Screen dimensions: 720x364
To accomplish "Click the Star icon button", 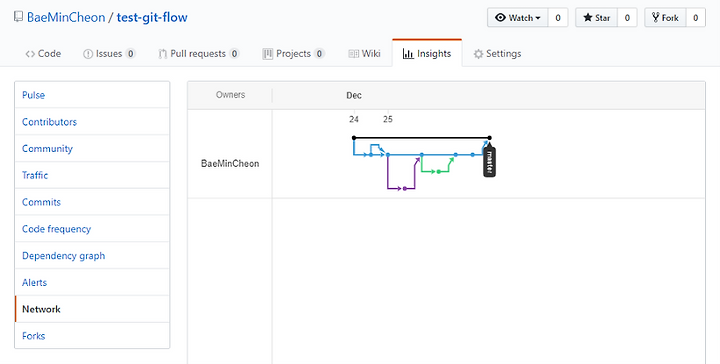I will (596, 18).
